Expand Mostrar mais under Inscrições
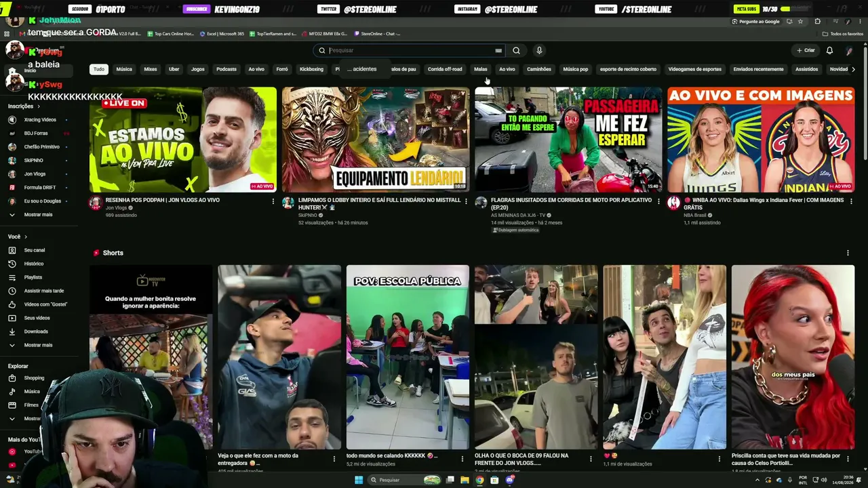868x488 pixels. tap(38, 215)
